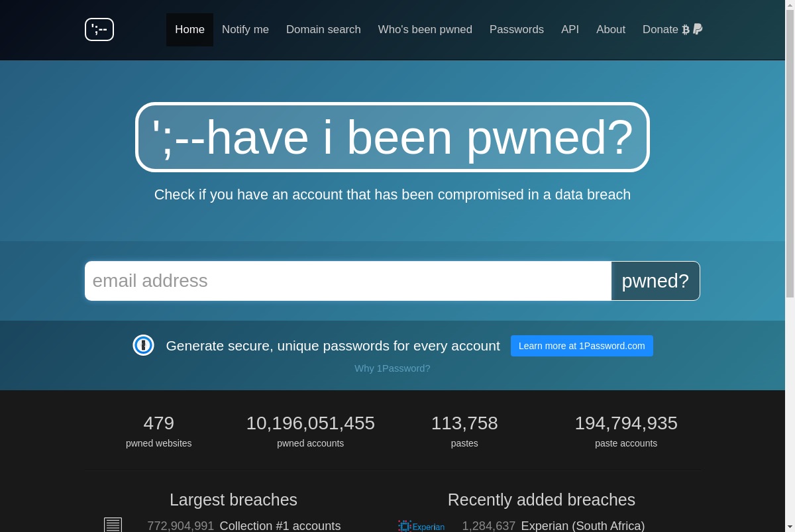The height and width of the screenshot is (532, 795).
Task: Click the Largest breaches heading
Action: 233,500
